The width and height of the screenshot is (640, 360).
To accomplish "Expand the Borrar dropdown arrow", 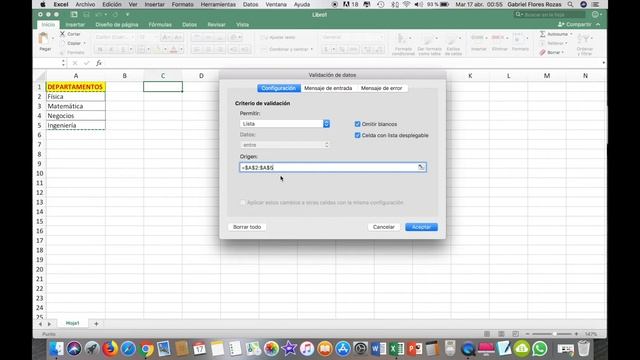I will click(x=562, y=53).
